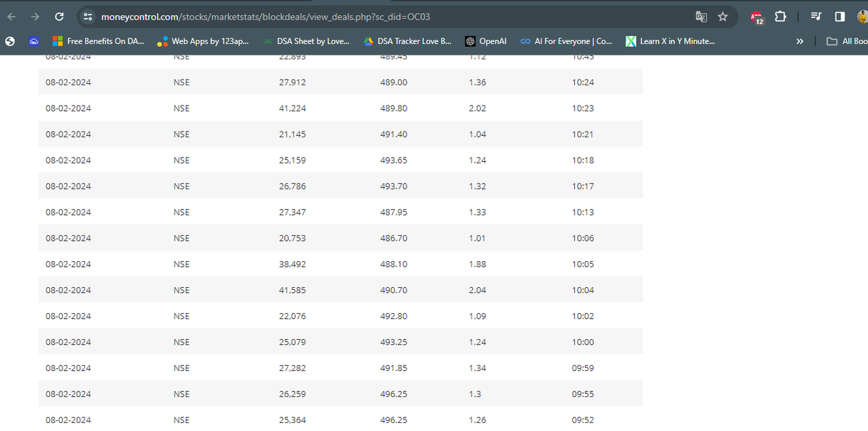Screen dimensions: 868x431
Task: Select price 489.00 cell
Action: coord(393,82)
